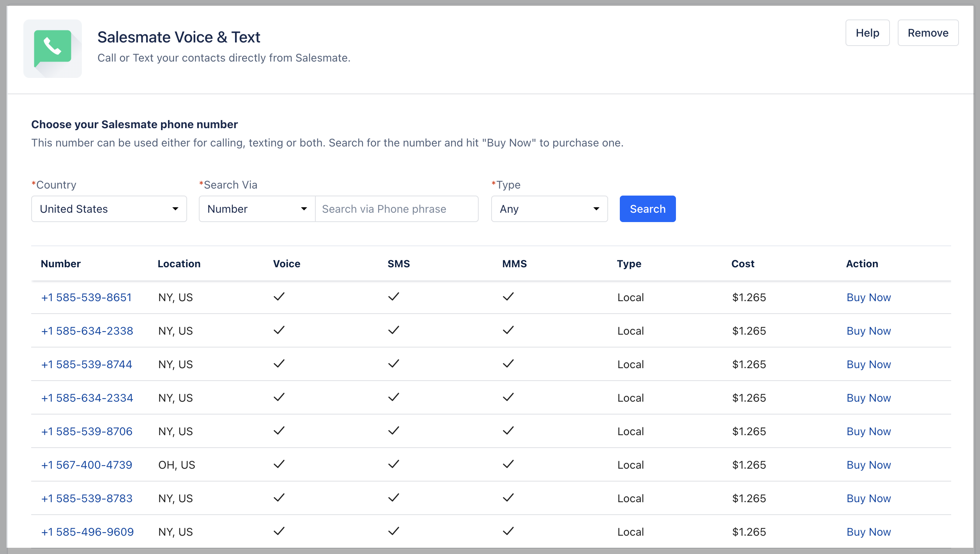Click the Voice checkmark for +1 585-539-8783

[x=279, y=498]
